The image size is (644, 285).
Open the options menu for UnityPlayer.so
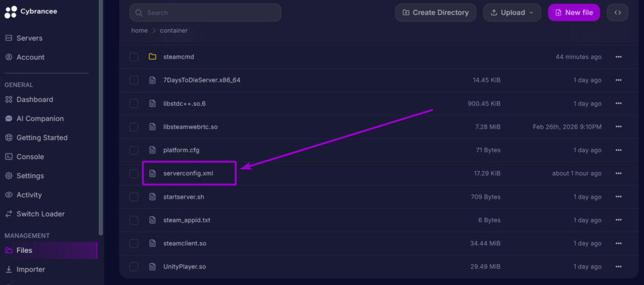point(619,267)
